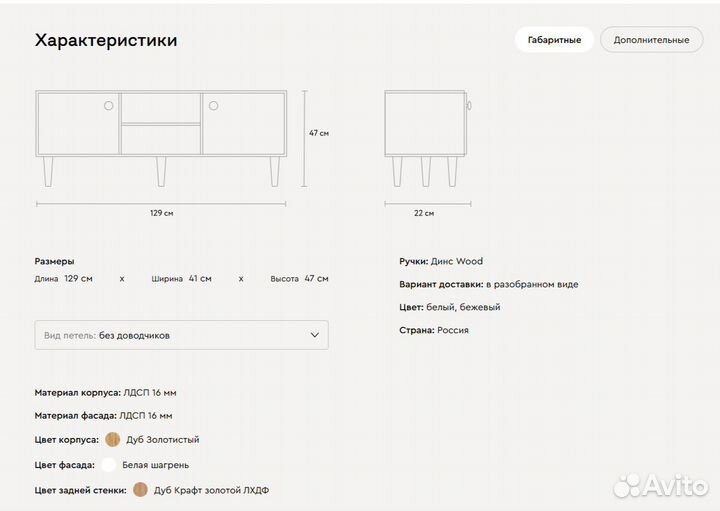Click the left door handle circle in drawing

[x=109, y=105]
